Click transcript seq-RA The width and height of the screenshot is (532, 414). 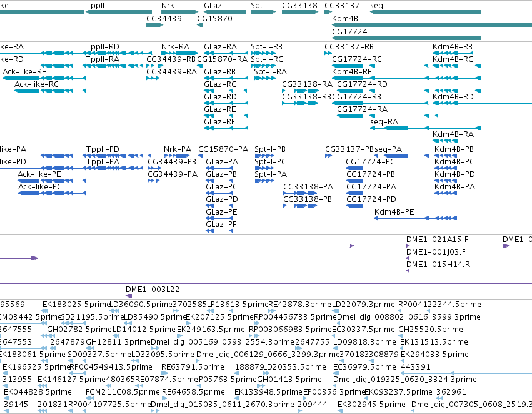point(384,121)
